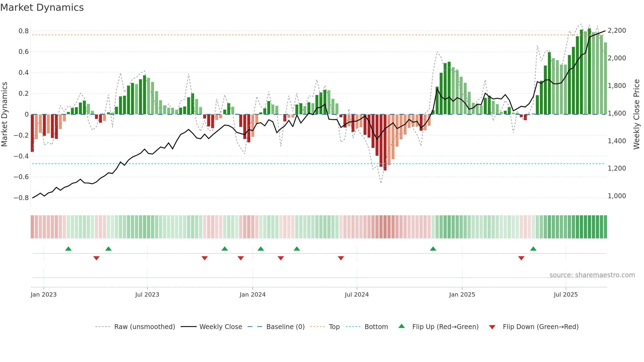This screenshot has width=644, height=362.
Task: Click the Flip Up marker in February 2023
Action: pos(68,249)
